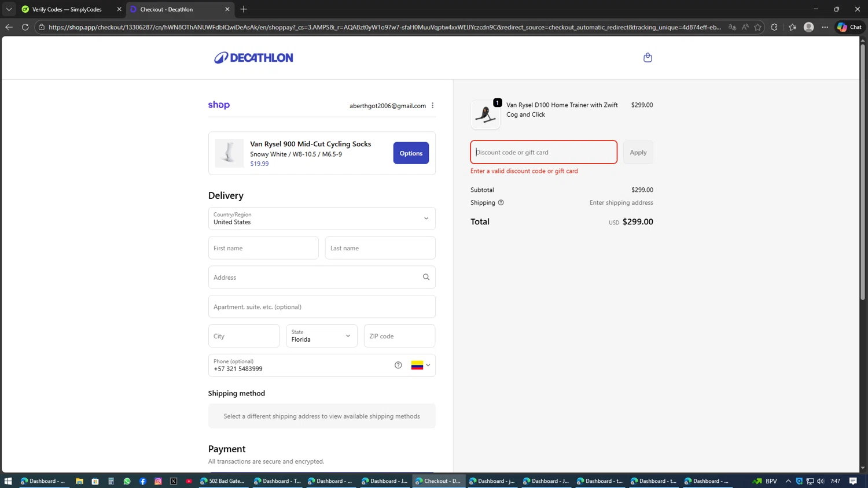Switch to 502 Bad Gateway taskbar window
Screen dimensions: 868x488
pyautogui.click(x=223, y=481)
